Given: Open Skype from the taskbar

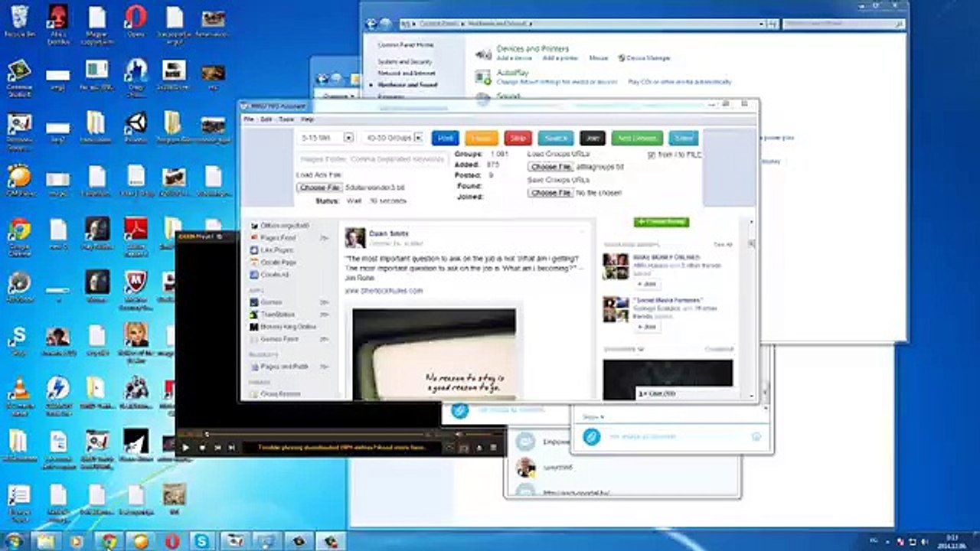Looking at the screenshot, I should [201, 541].
